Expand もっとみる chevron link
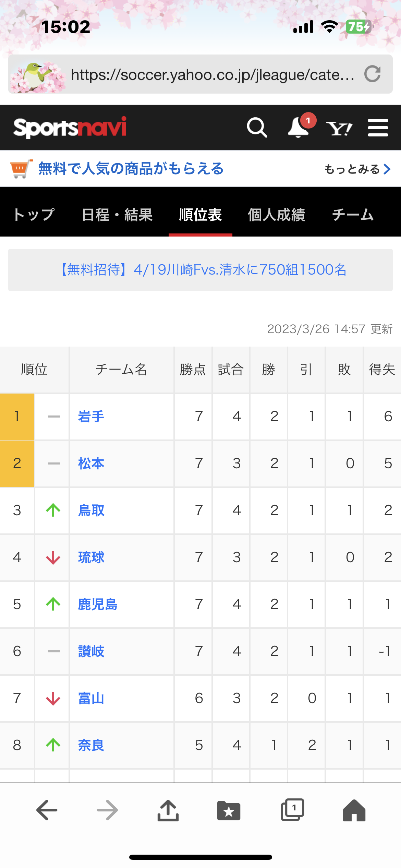The height and width of the screenshot is (868, 401). [357, 169]
